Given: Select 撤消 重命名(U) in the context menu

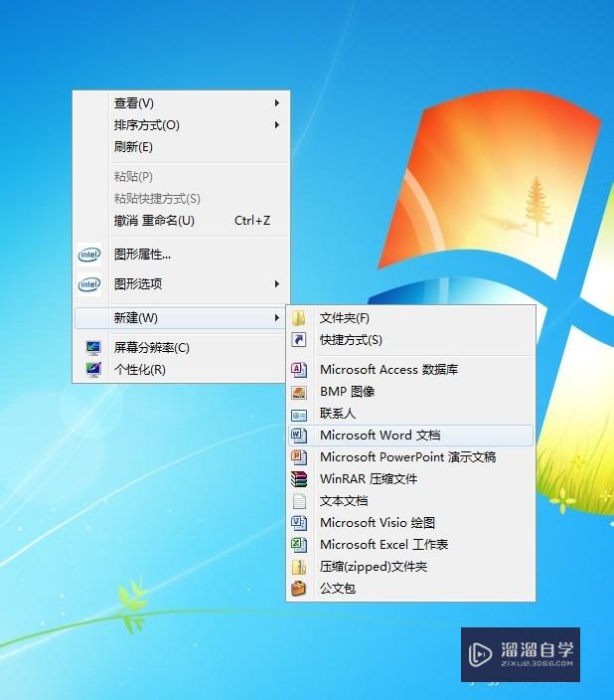Looking at the screenshot, I should (x=181, y=221).
